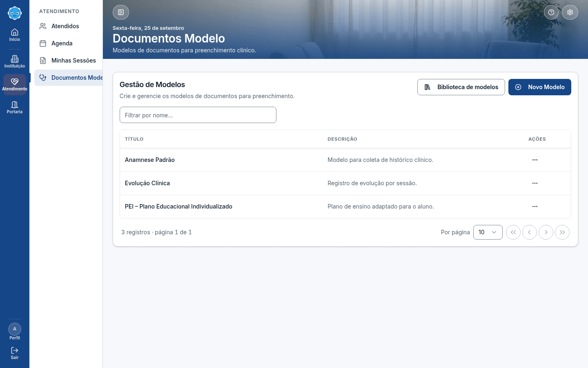This screenshot has height=368, width=588.
Task: Click Sair logout icon
Action: (15, 353)
